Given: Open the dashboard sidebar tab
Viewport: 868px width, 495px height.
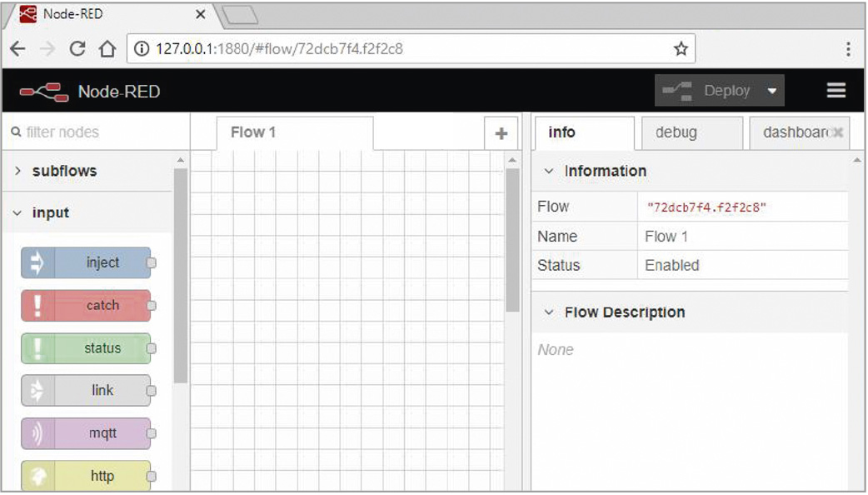Looking at the screenshot, I should [799, 132].
